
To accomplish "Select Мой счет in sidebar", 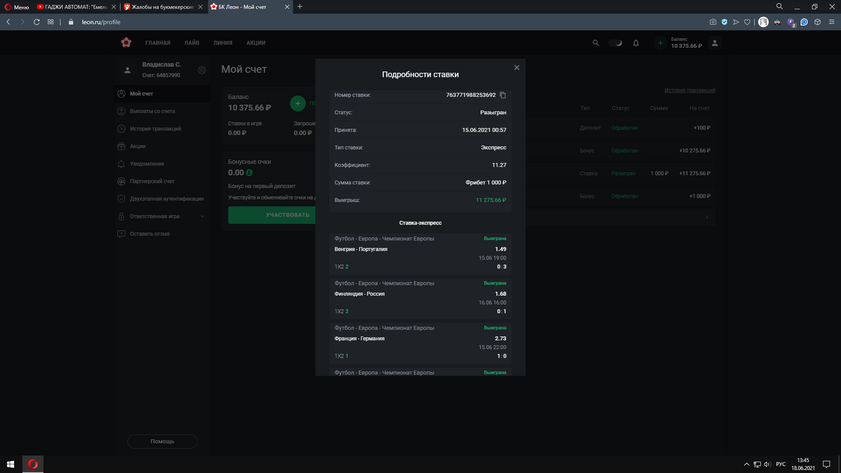I will (x=163, y=94).
